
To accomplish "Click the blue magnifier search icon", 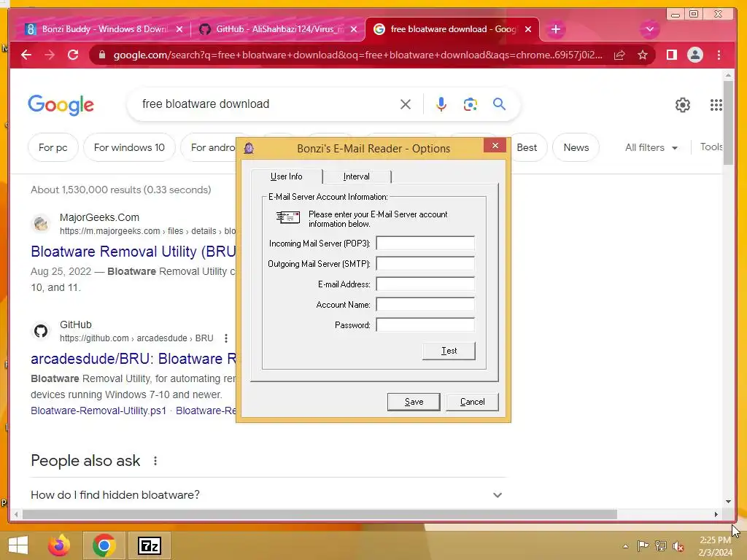I will click(499, 104).
